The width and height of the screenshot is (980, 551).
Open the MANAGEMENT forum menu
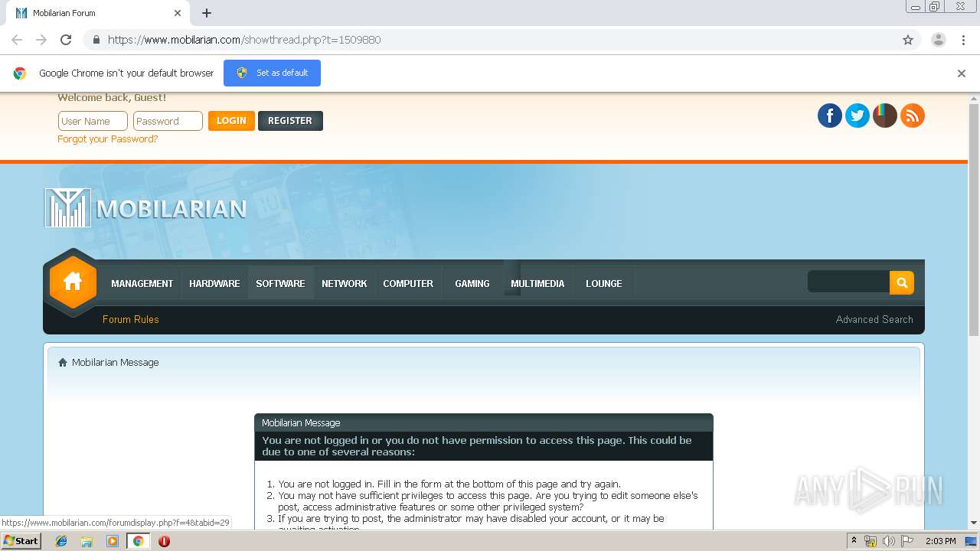pyautogui.click(x=142, y=283)
